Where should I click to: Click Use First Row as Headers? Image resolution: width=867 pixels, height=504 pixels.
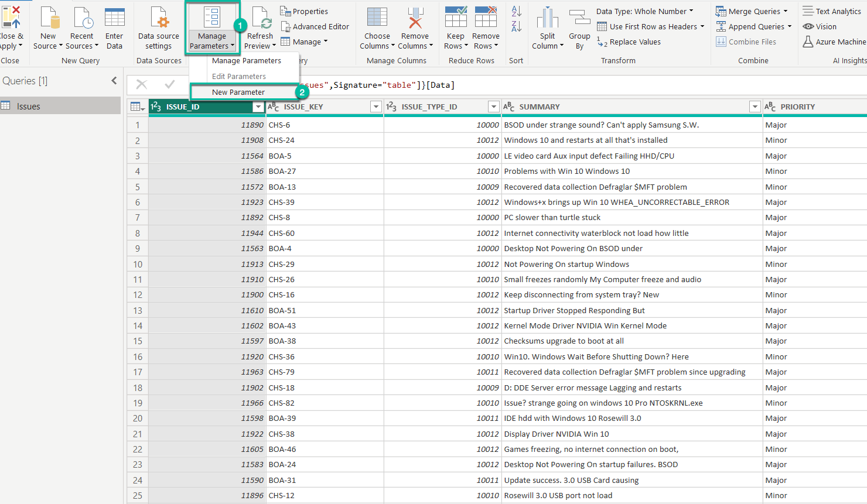pyautogui.click(x=651, y=26)
